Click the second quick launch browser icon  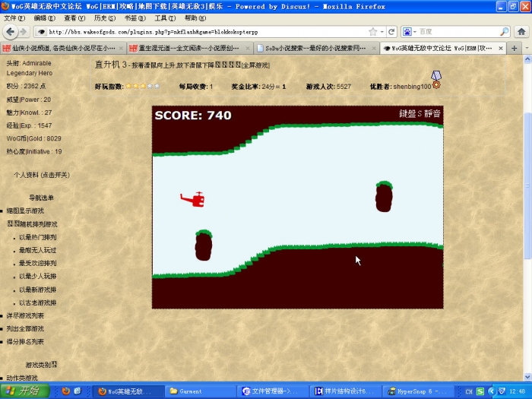point(78,391)
